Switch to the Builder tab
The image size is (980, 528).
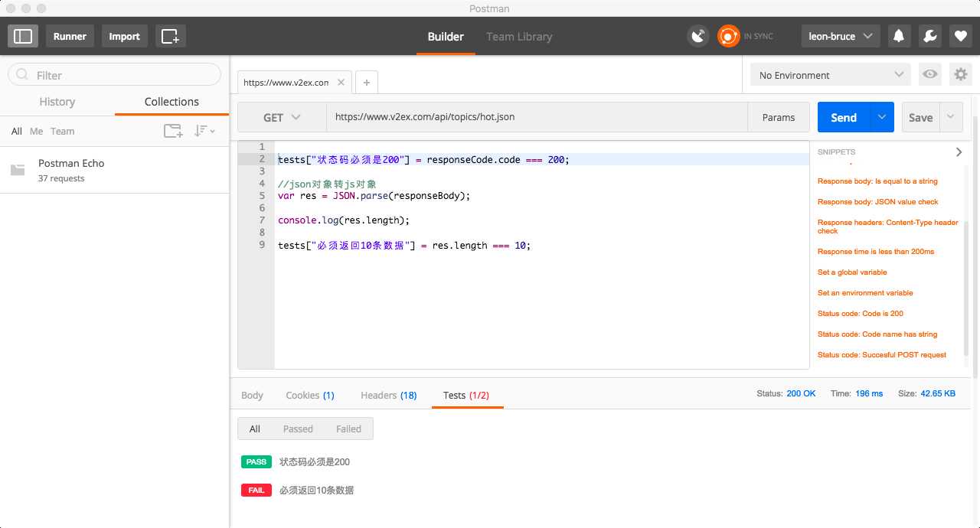[446, 36]
